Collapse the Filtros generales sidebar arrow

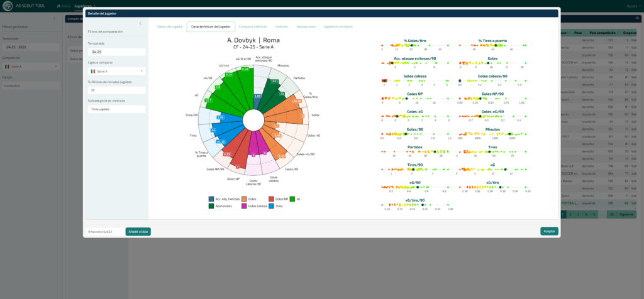[x=55, y=18]
